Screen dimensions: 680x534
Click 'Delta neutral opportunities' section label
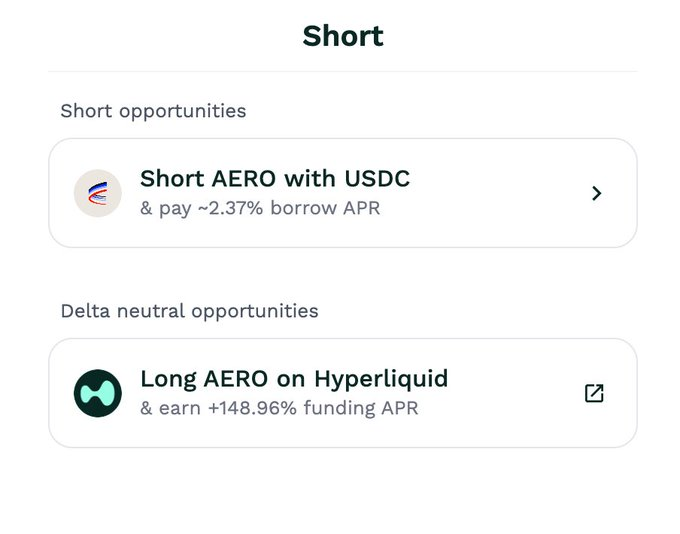(x=189, y=311)
